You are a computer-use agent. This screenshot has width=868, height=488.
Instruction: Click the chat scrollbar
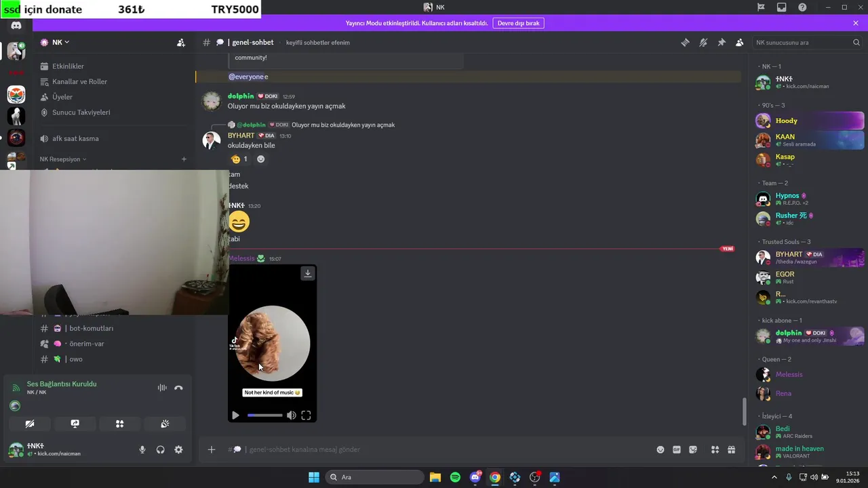pyautogui.click(x=744, y=411)
